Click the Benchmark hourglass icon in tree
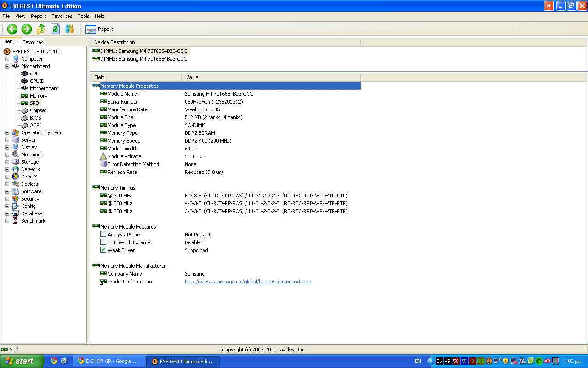Image resolution: width=588 pixels, height=368 pixels. [x=16, y=221]
